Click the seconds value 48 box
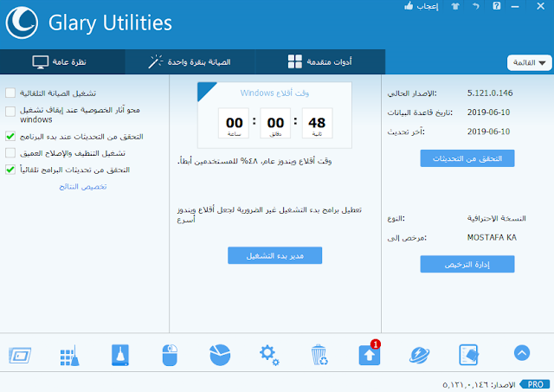554x392 pixels. 317,123
